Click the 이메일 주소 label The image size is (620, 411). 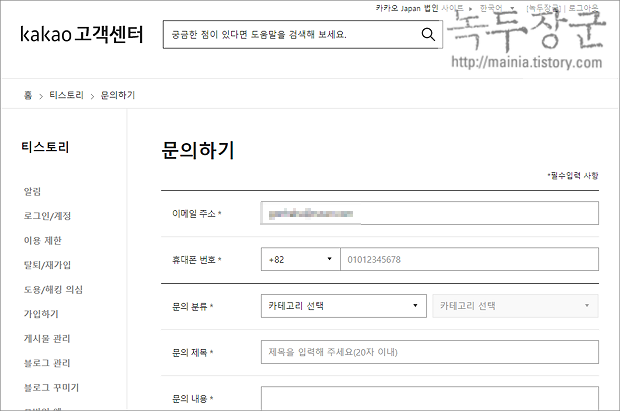pyautogui.click(x=197, y=214)
